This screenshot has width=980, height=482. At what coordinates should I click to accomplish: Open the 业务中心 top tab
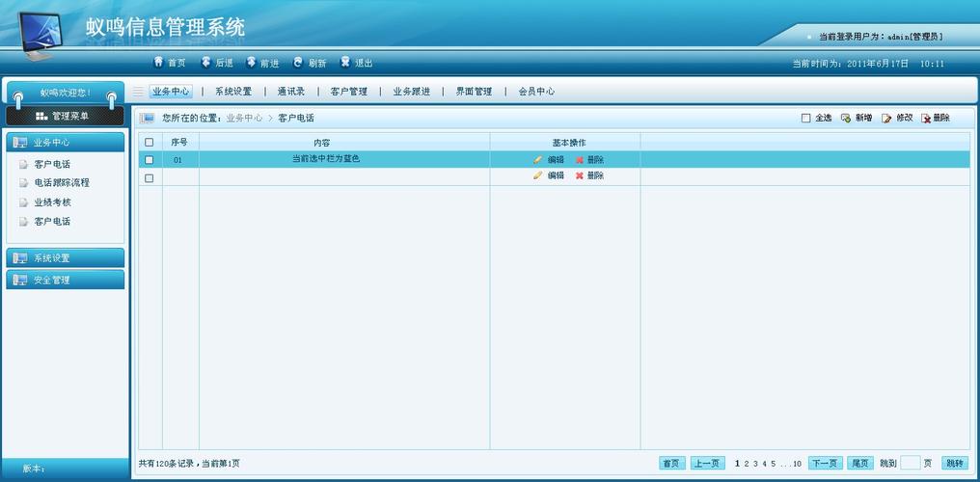click(x=171, y=92)
